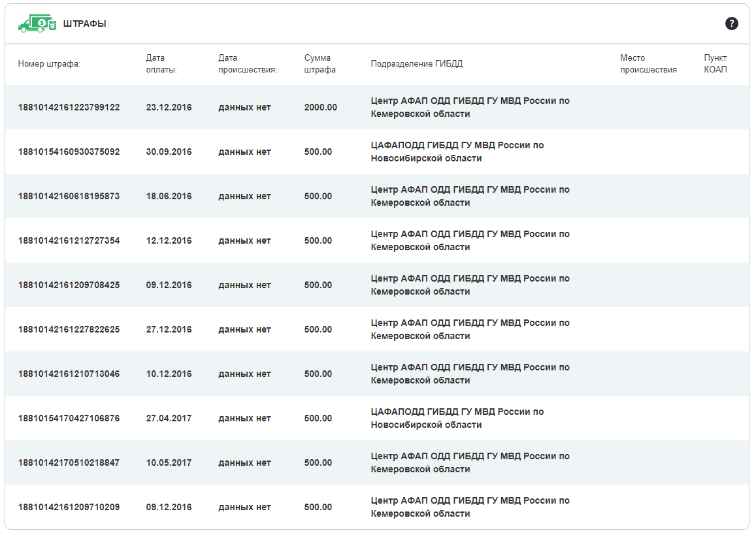Image resolution: width=756 pixels, height=535 pixels.
Task: Click Кемеровской области department in the 2000.00 row
Action: tap(470, 108)
